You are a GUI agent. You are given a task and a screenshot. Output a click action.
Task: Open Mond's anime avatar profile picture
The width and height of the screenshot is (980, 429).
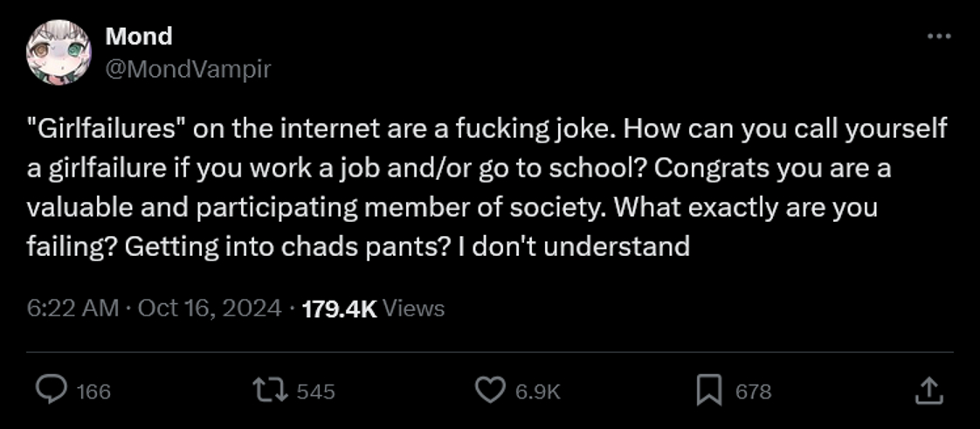(x=59, y=52)
